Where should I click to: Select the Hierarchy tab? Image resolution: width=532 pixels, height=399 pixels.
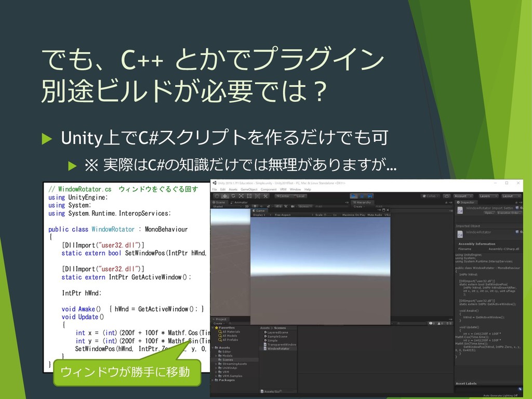click(362, 202)
